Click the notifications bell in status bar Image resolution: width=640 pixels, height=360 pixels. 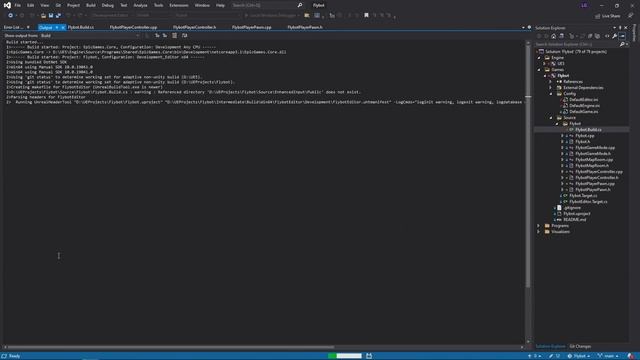tap(631, 356)
